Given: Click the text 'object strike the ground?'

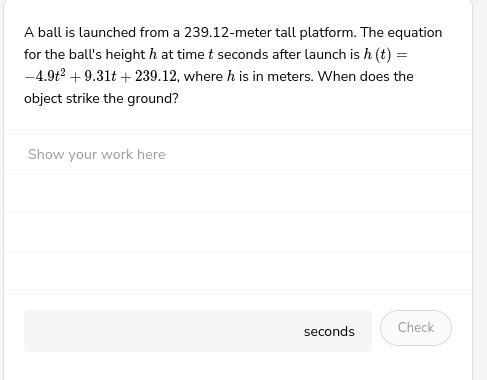Looking at the screenshot, I should coord(101,99).
